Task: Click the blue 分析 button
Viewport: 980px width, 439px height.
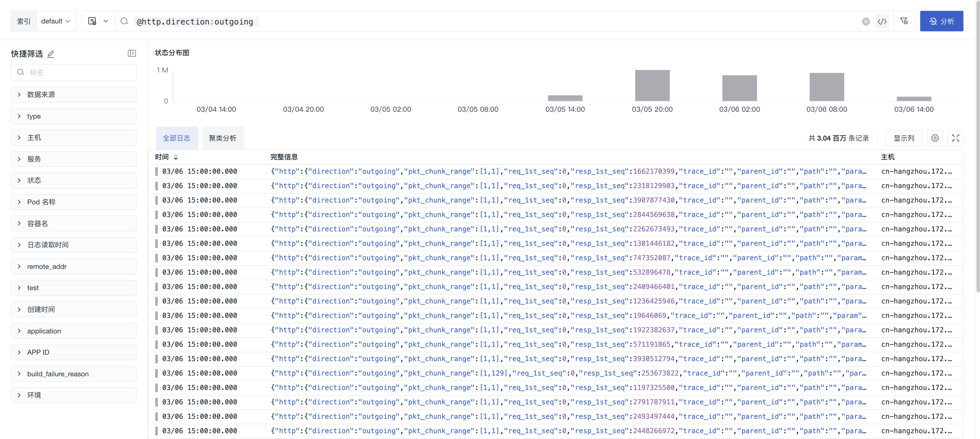Action: click(x=941, y=21)
